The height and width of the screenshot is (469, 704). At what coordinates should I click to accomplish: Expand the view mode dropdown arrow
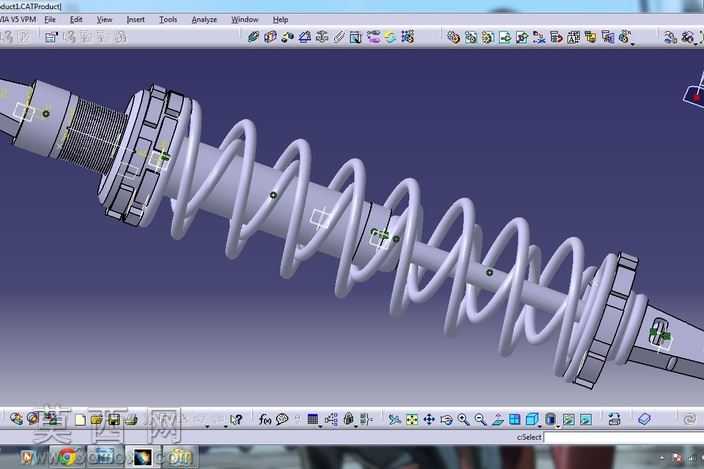pyautogui.click(x=558, y=426)
